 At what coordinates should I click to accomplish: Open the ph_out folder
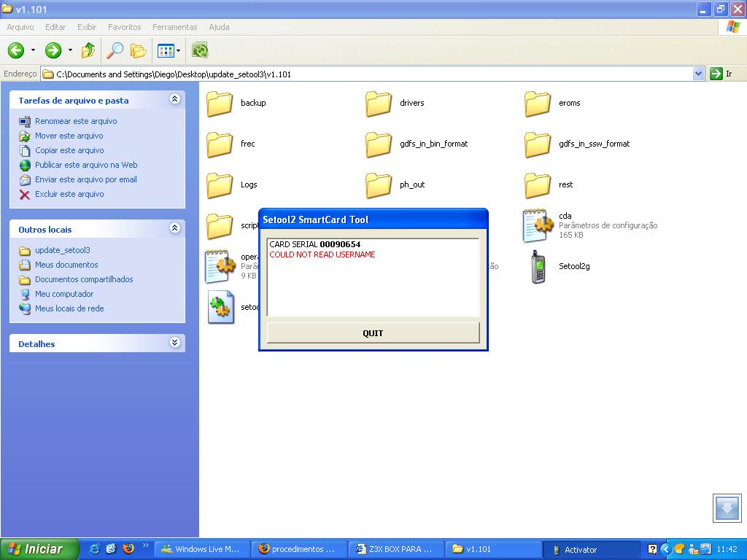pos(379,185)
